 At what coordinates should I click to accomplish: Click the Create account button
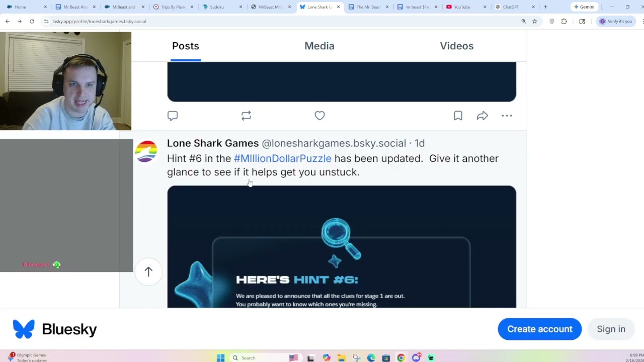[x=539, y=329]
